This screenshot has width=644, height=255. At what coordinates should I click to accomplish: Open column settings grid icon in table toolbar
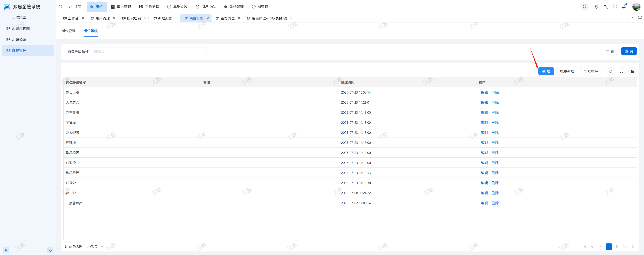tap(632, 71)
